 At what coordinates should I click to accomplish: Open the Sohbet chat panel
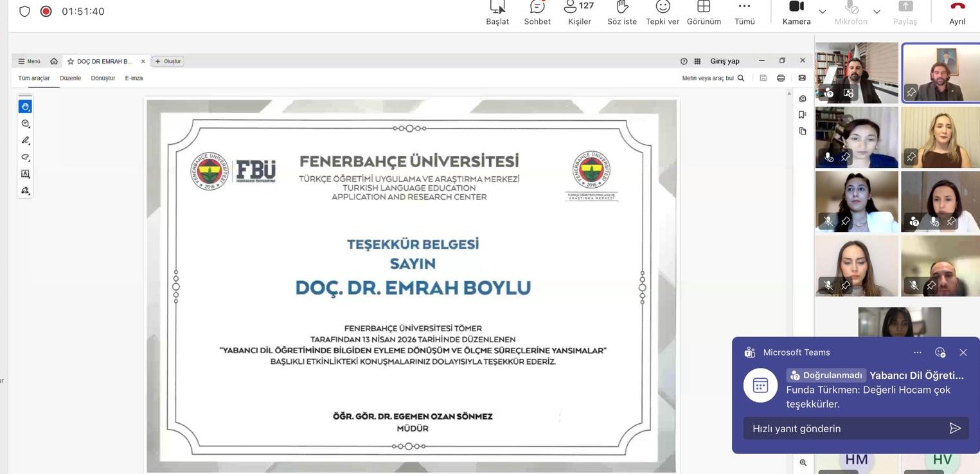point(537,12)
